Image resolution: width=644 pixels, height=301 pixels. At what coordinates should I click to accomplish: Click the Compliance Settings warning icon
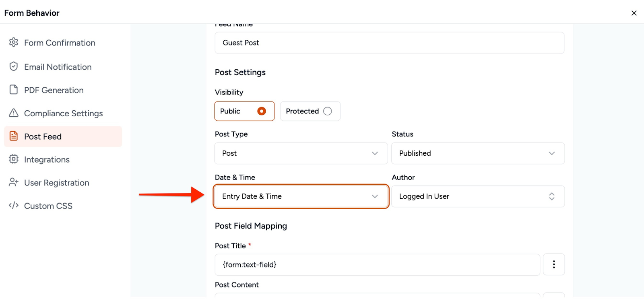coord(14,113)
